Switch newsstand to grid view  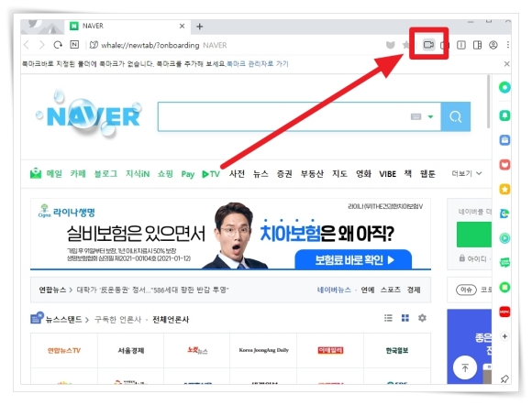coord(405,318)
